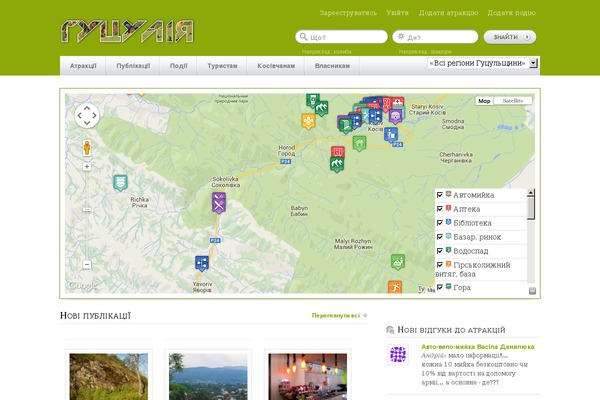Click the Що? search input field
Viewport: 600px width, 400px height.
pos(347,37)
